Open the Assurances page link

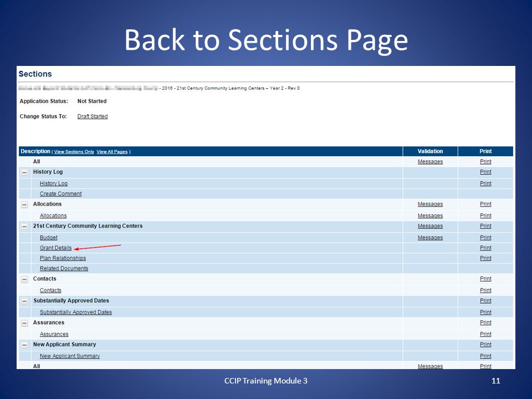click(x=54, y=334)
